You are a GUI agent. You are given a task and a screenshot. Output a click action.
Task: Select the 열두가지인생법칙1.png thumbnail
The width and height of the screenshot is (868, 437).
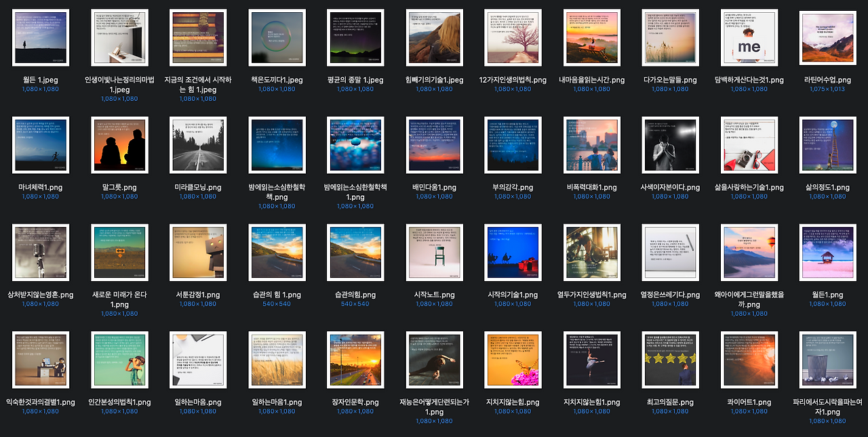(591, 253)
